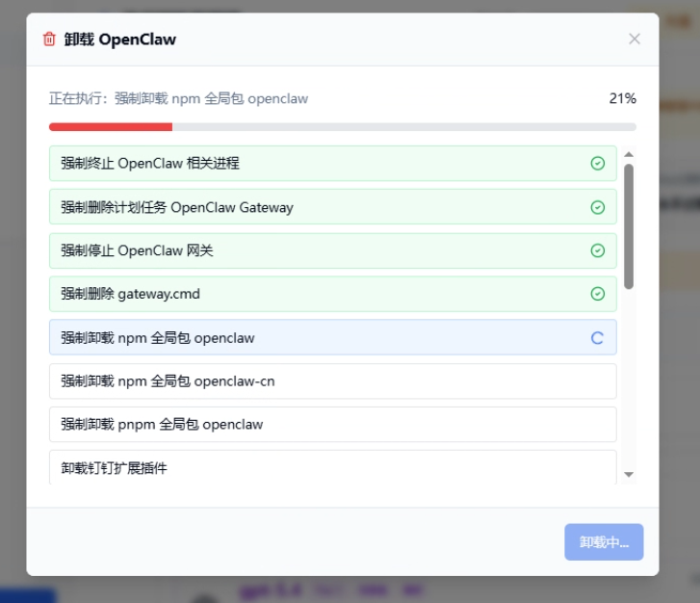
Task: Click the scrollbar up arrow in step list
Action: 629,154
